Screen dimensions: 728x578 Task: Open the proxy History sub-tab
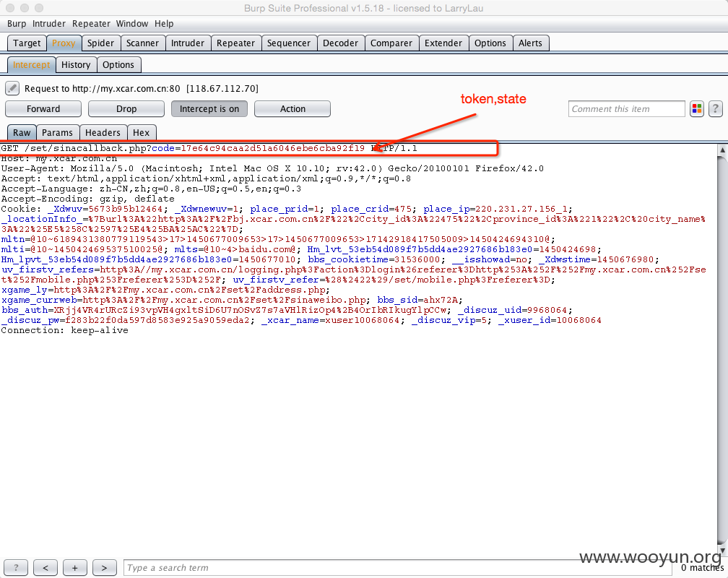point(76,65)
